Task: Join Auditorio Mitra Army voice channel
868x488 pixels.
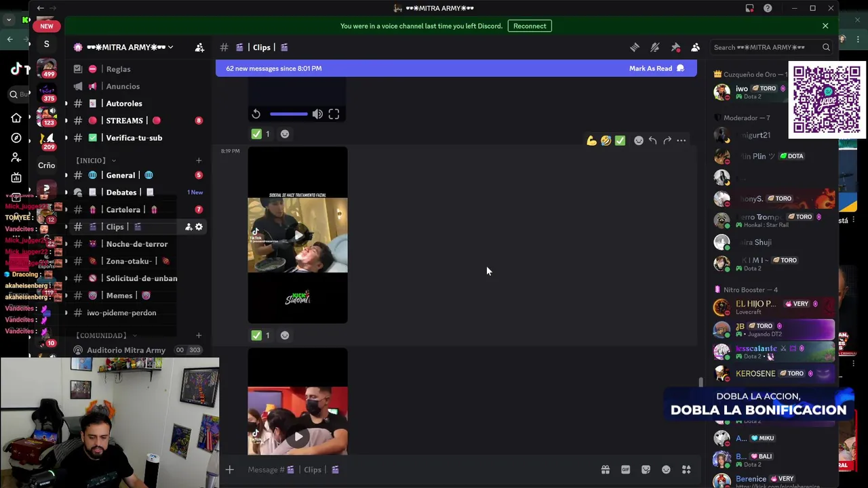Action: (x=138, y=350)
